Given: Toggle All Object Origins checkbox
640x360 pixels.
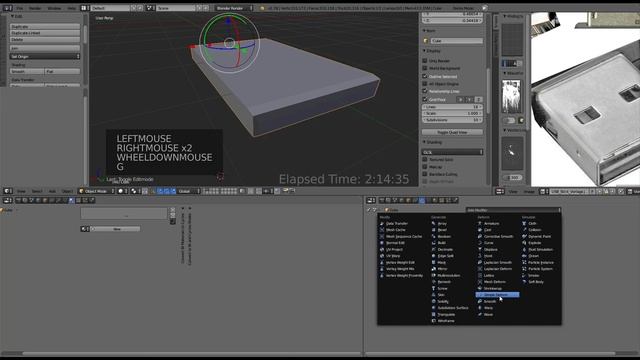Looking at the screenshot, I should 425,84.
